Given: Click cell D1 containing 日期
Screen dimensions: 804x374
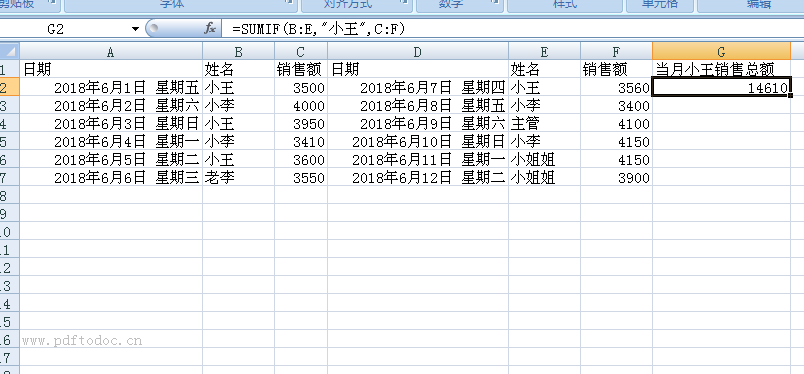Looking at the screenshot, I should [418, 69].
